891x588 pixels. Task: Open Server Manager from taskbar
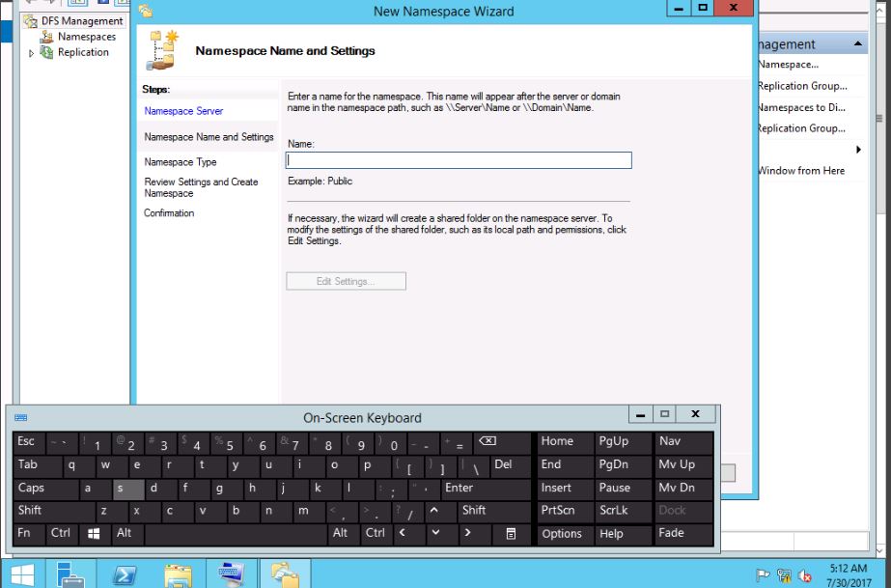coord(70,574)
